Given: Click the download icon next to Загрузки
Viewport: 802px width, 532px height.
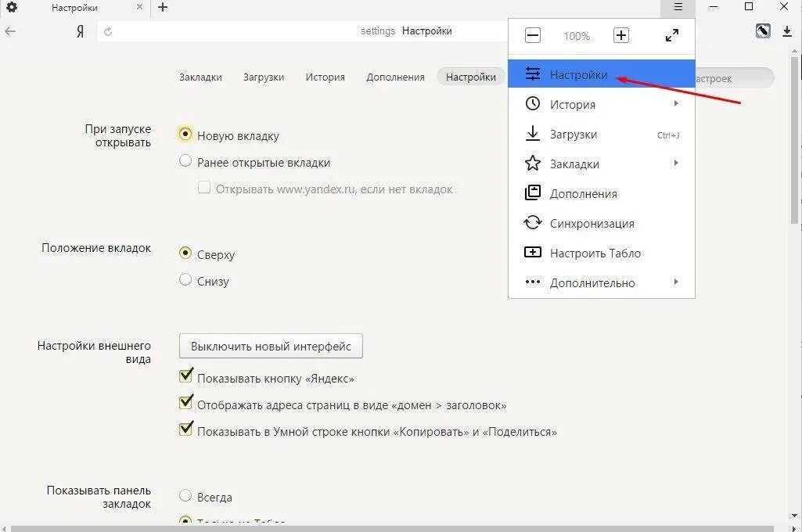Looking at the screenshot, I should (x=533, y=134).
